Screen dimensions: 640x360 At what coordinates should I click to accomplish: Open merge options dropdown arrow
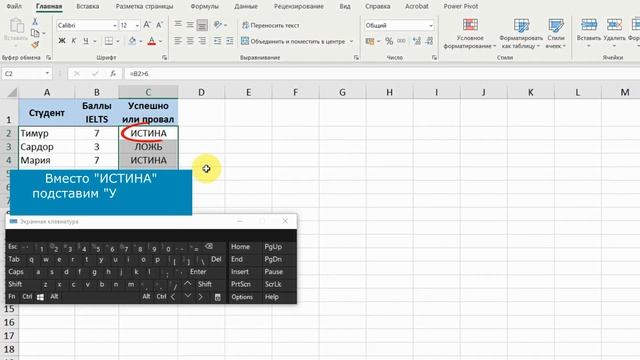pos(351,41)
